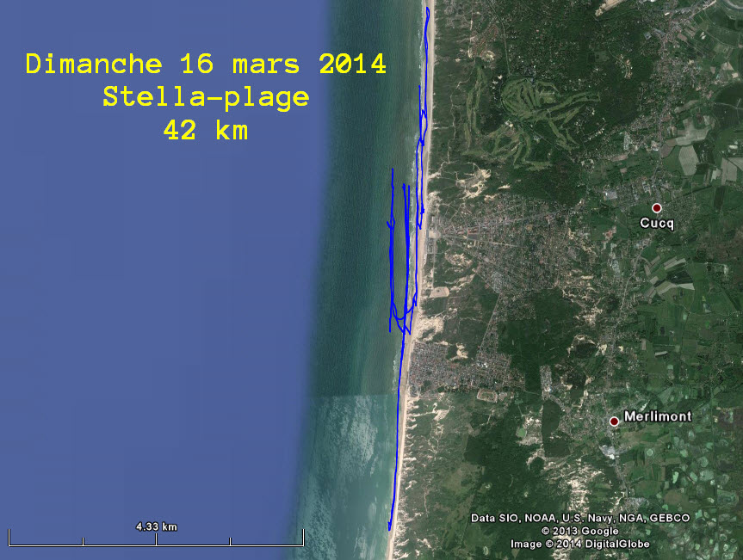Click the map scale bar ruler
Image resolution: width=743 pixels, height=560 pixels.
pyautogui.click(x=156, y=538)
